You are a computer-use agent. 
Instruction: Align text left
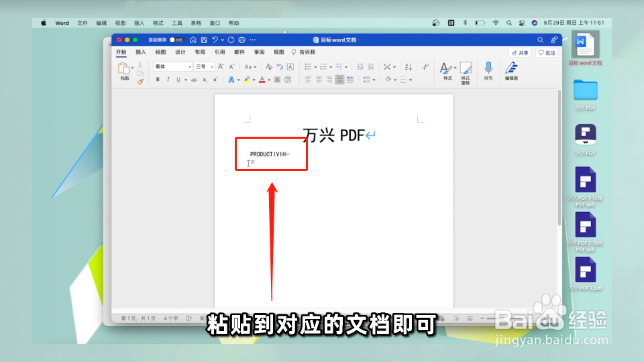[308, 80]
